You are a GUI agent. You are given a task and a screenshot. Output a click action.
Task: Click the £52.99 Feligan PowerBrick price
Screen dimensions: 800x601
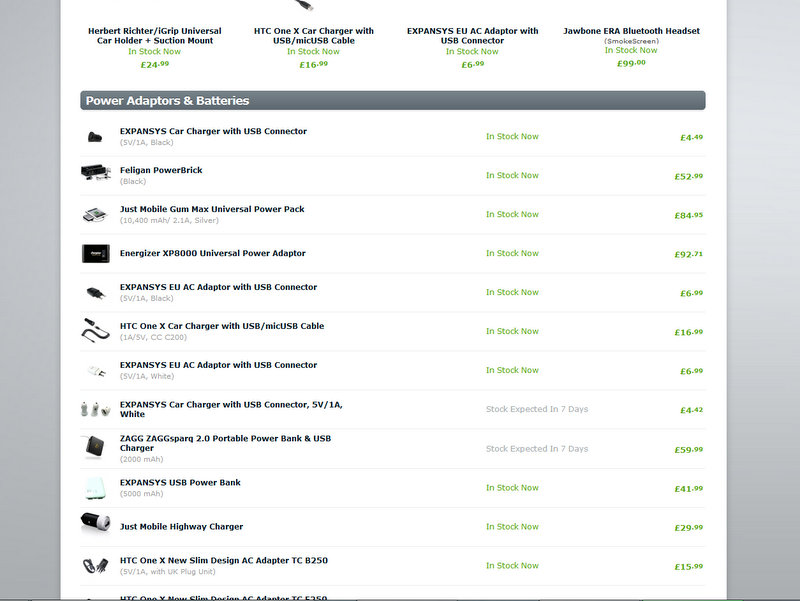pos(689,176)
